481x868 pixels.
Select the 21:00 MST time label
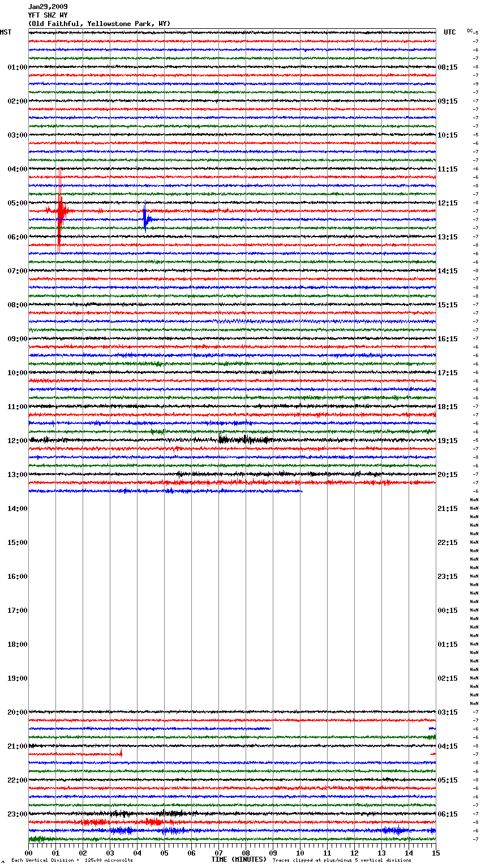pyautogui.click(x=18, y=746)
